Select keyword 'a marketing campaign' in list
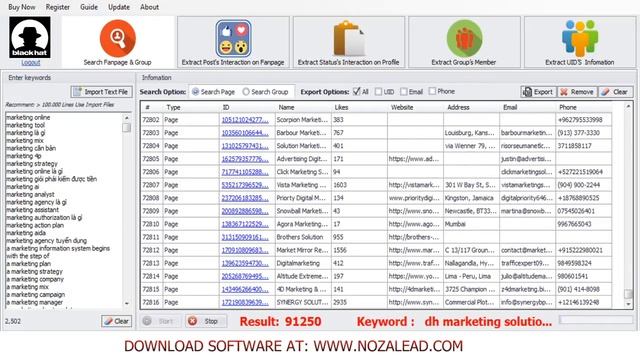Screen dimensions: 640x360 [35, 295]
